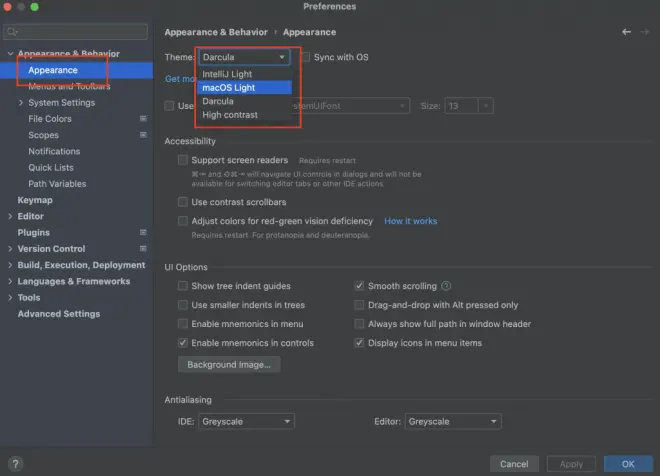
Task: Click the Version Control project-level icon
Action: (x=143, y=249)
